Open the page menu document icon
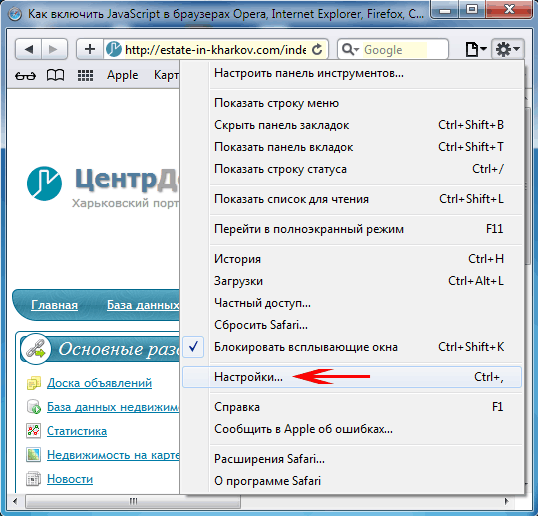 pyautogui.click(x=476, y=49)
